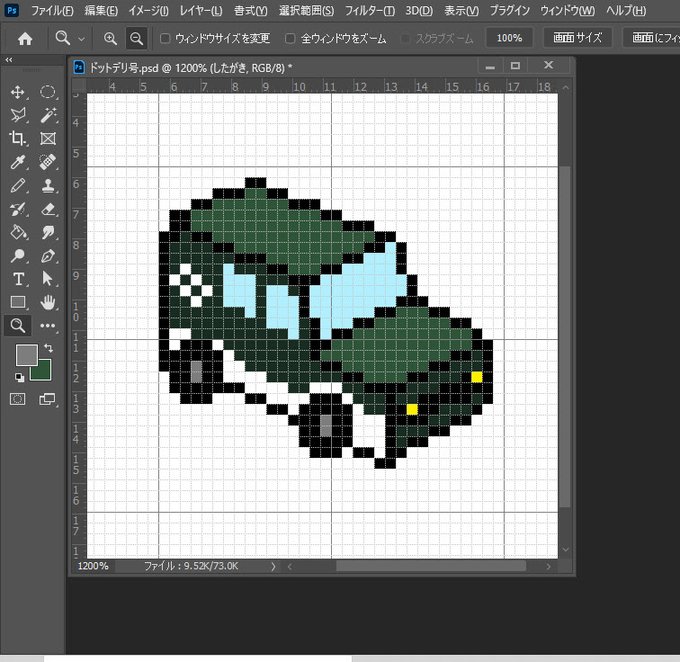Screen dimensions: 680x662
Task: Select the Crop tool
Action: [18, 139]
